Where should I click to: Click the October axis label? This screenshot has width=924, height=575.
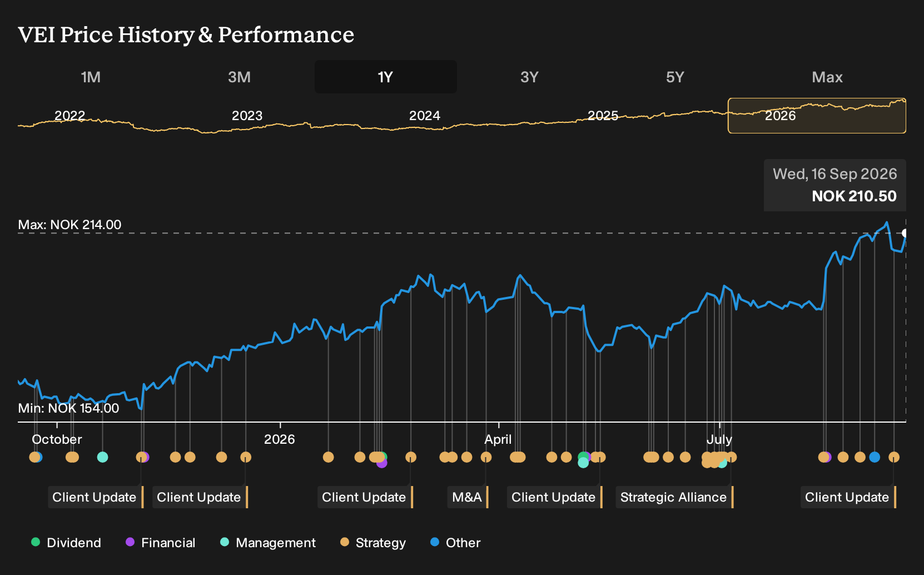tap(57, 439)
